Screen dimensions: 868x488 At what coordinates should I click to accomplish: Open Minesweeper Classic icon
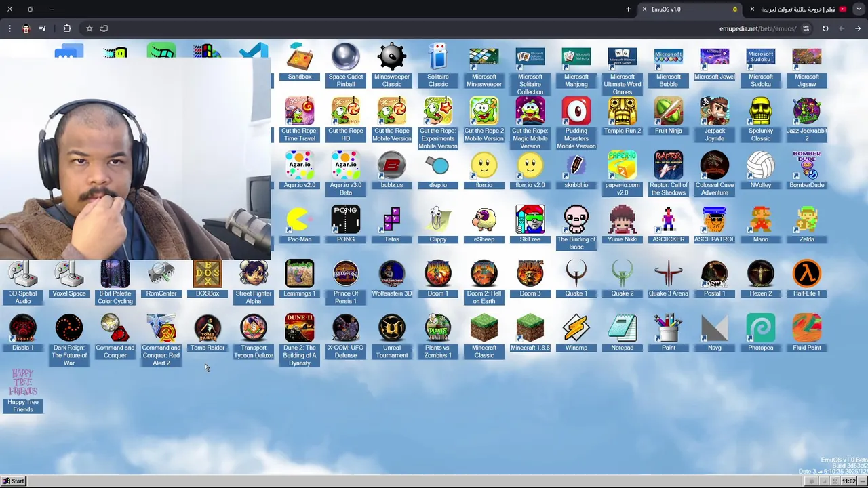pos(392,66)
